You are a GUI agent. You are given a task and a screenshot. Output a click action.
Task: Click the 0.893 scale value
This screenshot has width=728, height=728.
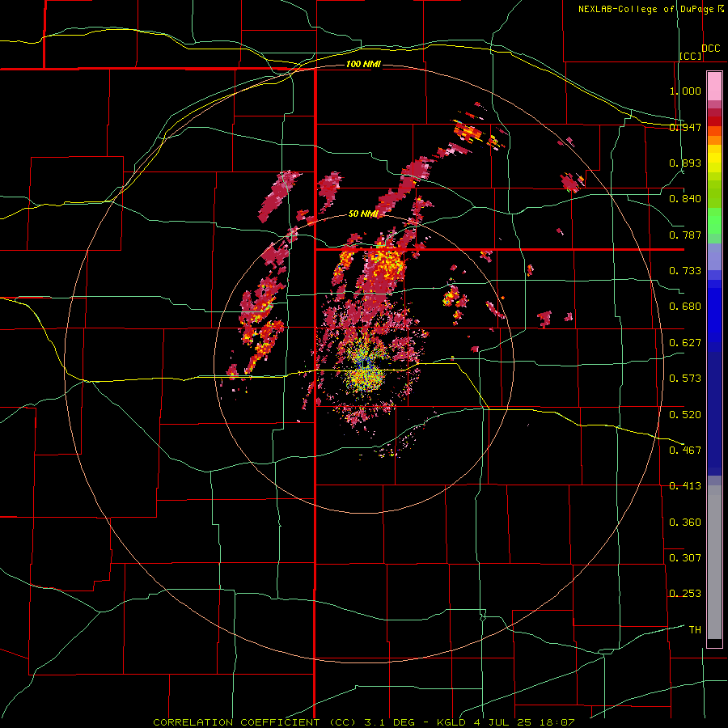coord(685,163)
